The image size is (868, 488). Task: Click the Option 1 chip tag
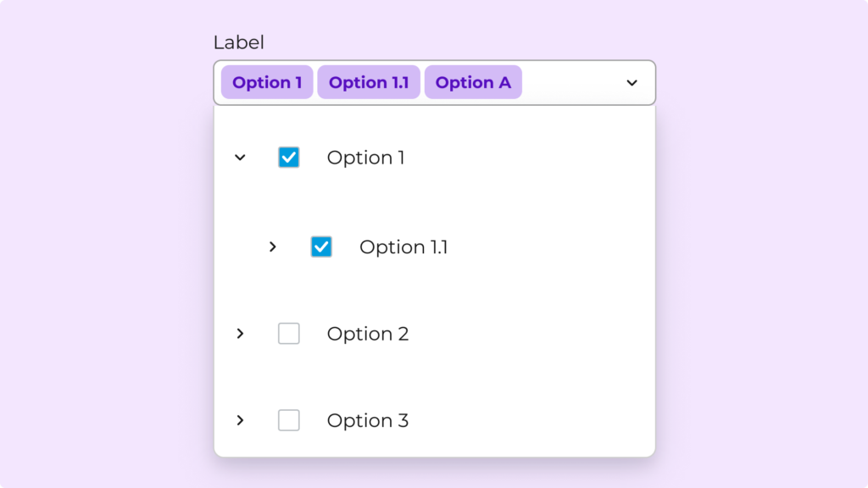267,83
